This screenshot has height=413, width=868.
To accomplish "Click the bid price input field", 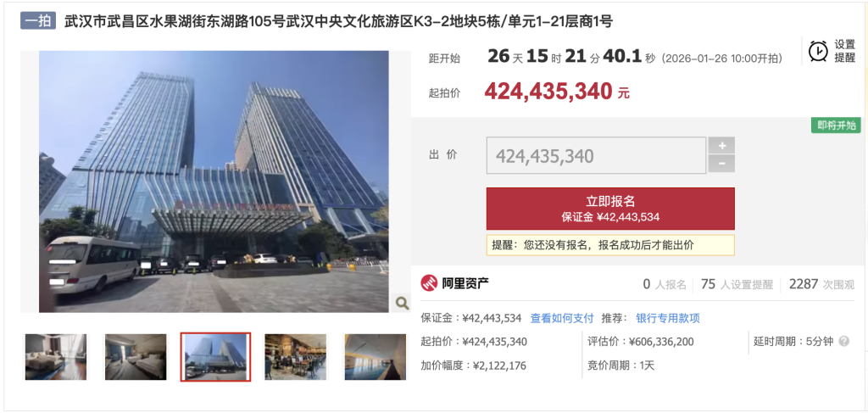I will point(596,156).
